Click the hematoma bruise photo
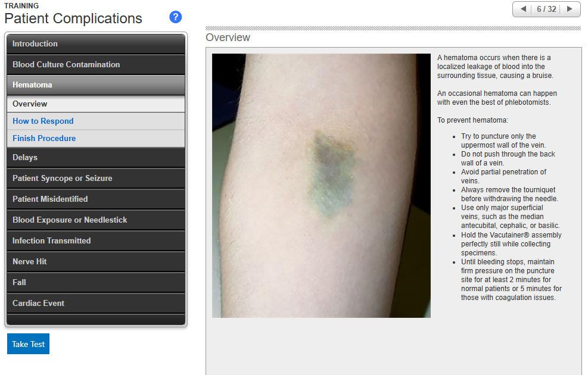Screen dimensions: 588x375 click(x=321, y=186)
